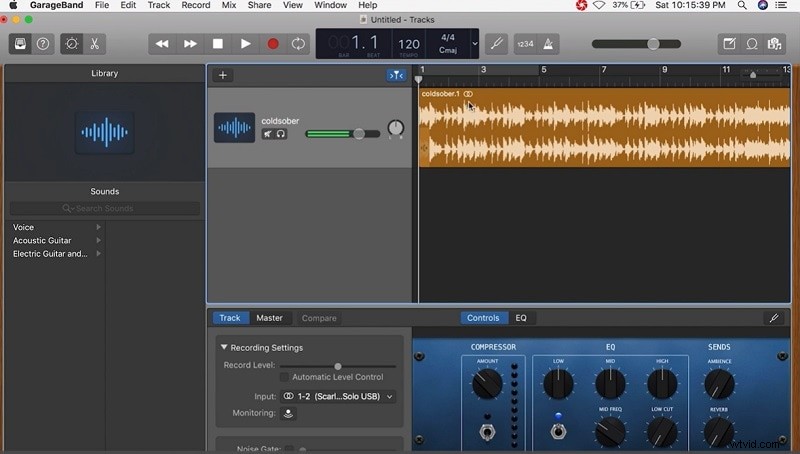800x454 pixels.
Task: Click the 4/4 time signature display
Action: (x=447, y=38)
